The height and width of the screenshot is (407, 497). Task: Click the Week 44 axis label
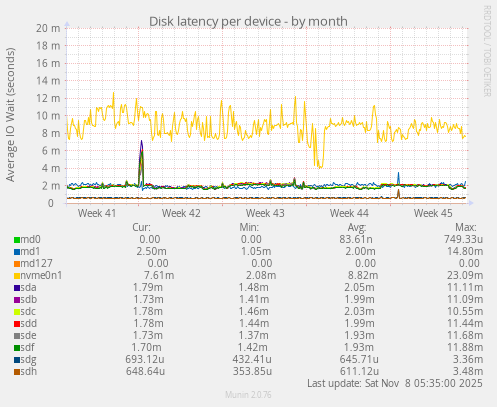point(349,213)
